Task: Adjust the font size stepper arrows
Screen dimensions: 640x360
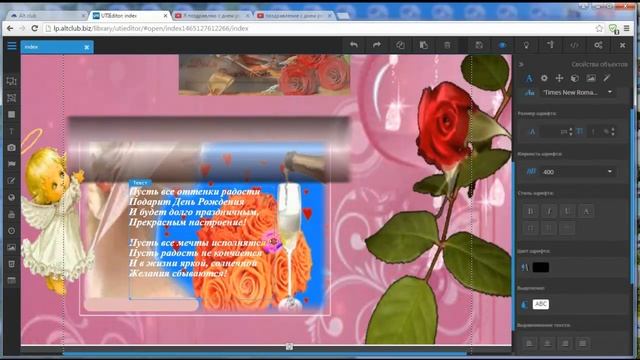Action: coord(571,131)
